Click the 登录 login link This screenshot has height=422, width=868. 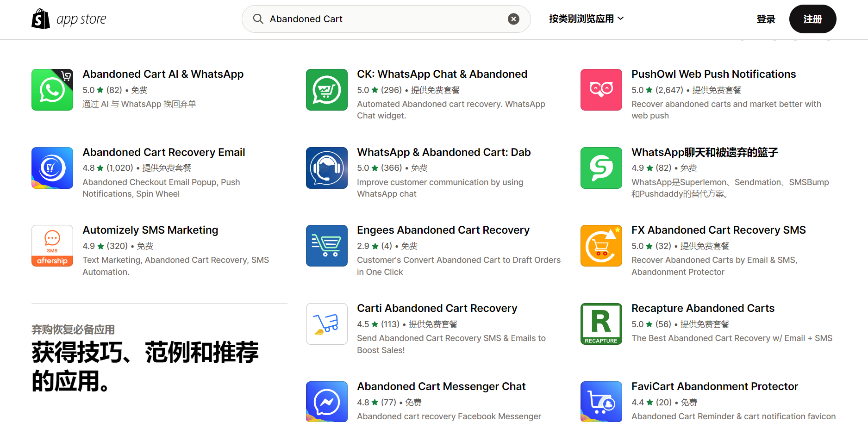[766, 19]
